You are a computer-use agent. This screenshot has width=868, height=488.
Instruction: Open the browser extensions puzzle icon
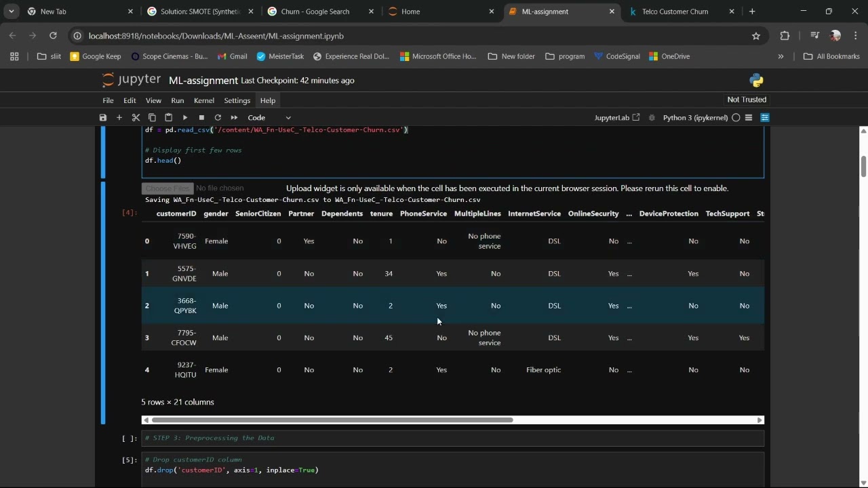tap(785, 36)
